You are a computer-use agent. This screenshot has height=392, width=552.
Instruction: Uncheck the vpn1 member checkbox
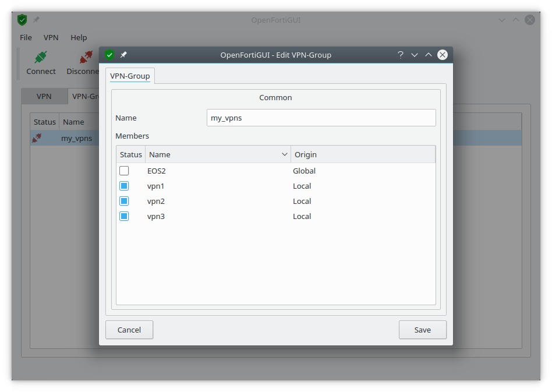click(x=124, y=186)
